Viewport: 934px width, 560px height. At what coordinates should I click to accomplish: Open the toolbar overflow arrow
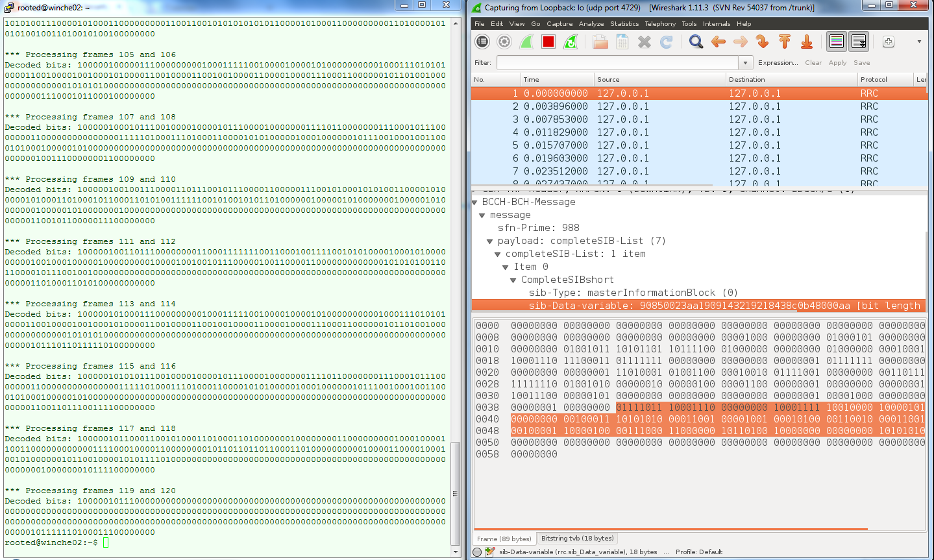pyautogui.click(x=919, y=42)
